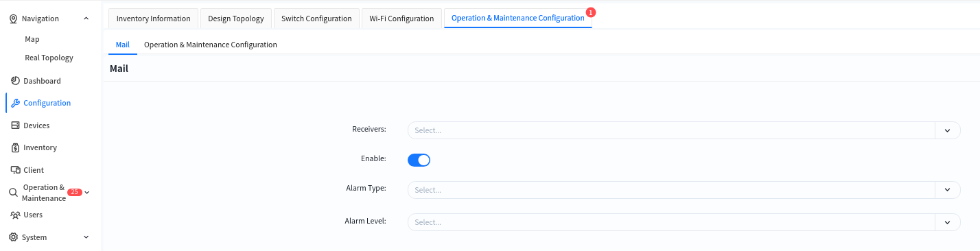This screenshot has height=251, width=980.
Task: Open Devices page label
Action: [x=36, y=125]
